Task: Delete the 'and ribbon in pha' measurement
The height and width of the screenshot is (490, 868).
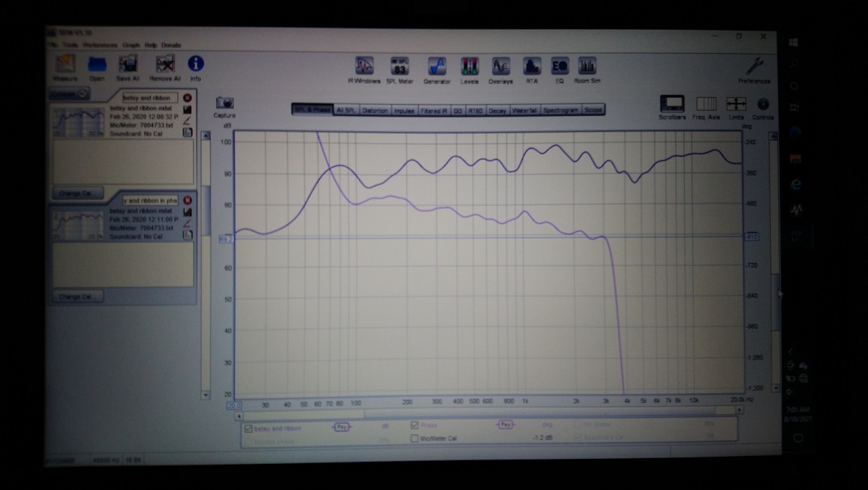Action: point(188,200)
